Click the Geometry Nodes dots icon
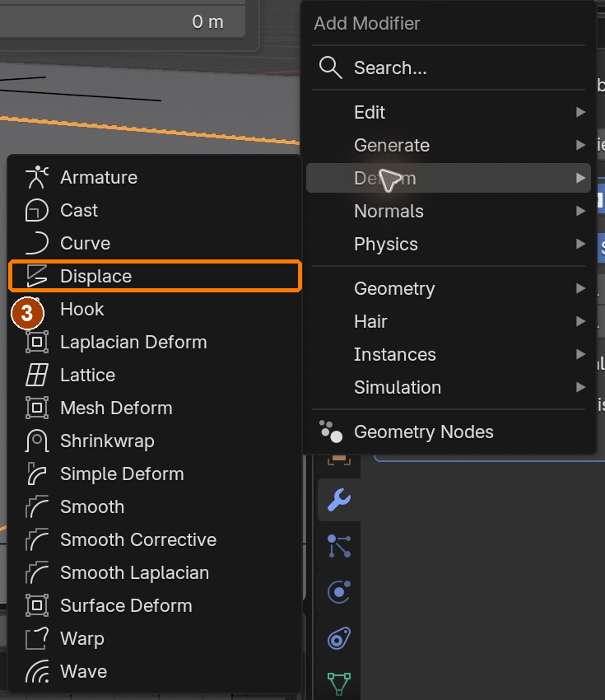Screen dimensions: 605x700 pyautogui.click(x=331, y=432)
